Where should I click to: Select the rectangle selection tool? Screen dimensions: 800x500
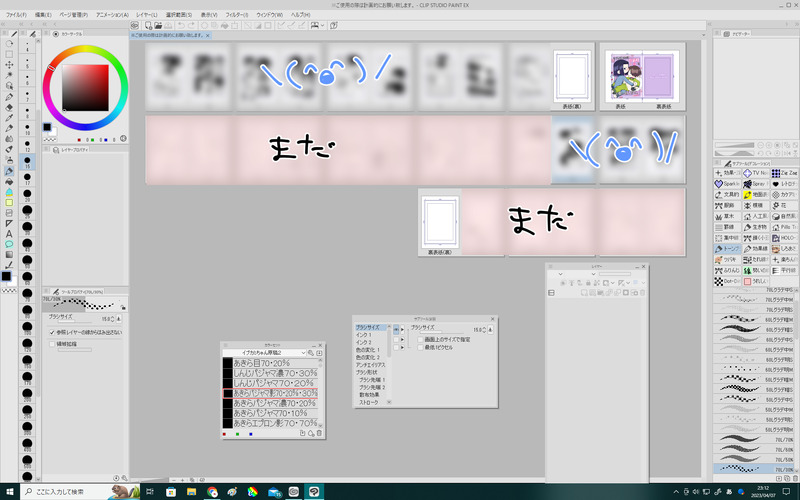coord(9,54)
